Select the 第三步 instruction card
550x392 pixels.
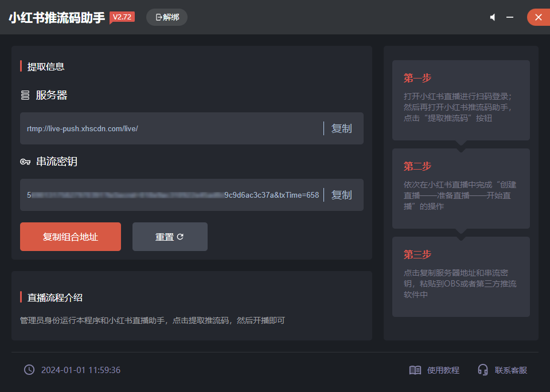[461, 276]
